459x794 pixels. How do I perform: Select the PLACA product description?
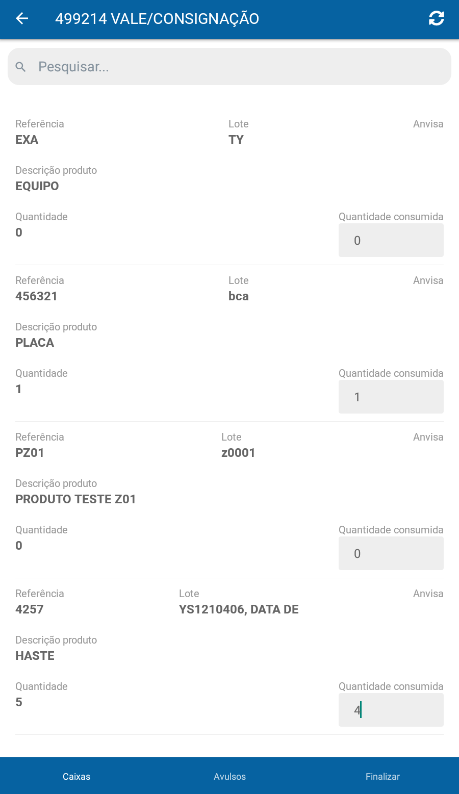34,342
